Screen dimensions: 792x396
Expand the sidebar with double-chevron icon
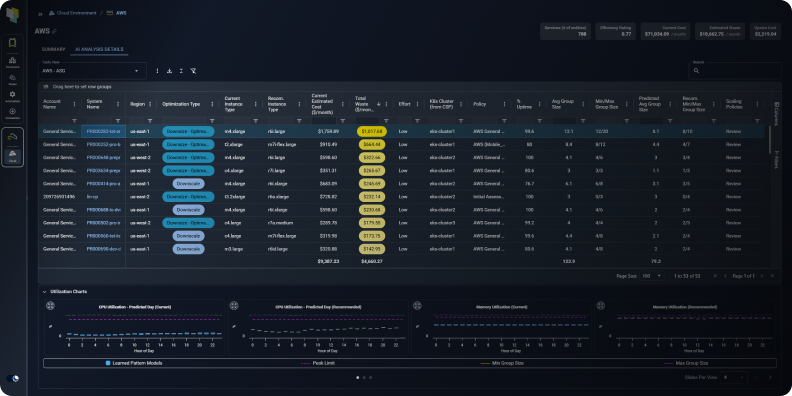pos(40,14)
